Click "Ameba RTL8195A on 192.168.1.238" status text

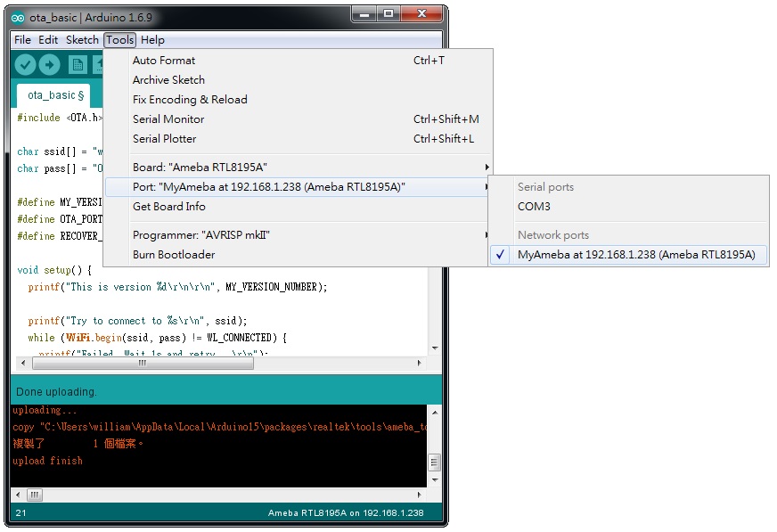pyautogui.click(x=346, y=513)
